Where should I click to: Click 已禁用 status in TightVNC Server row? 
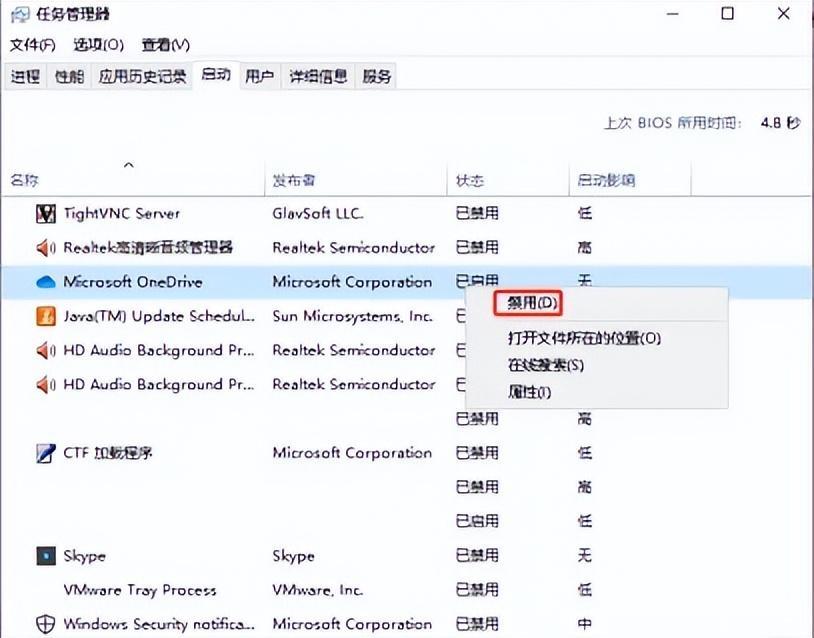477,213
